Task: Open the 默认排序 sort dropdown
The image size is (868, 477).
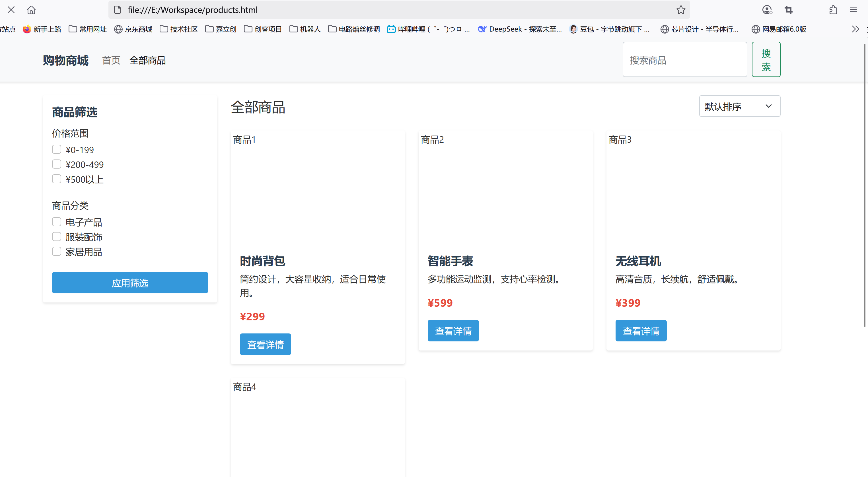Action: (x=739, y=106)
